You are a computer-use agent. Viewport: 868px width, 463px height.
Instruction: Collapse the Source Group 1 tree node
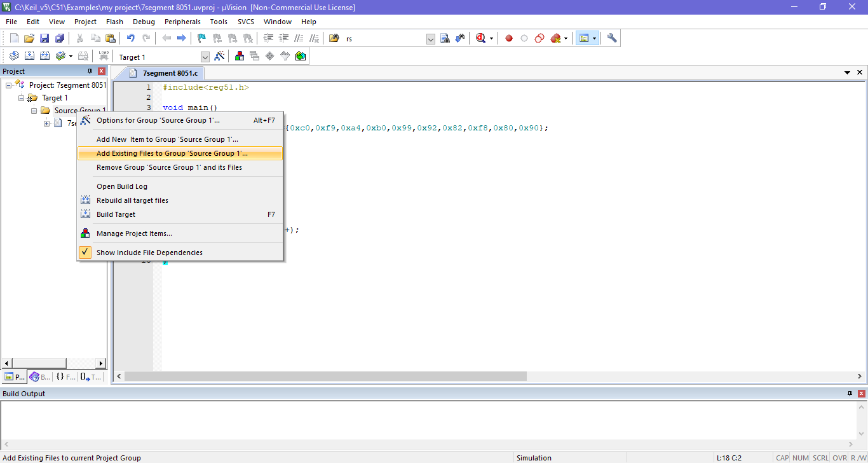click(x=34, y=109)
